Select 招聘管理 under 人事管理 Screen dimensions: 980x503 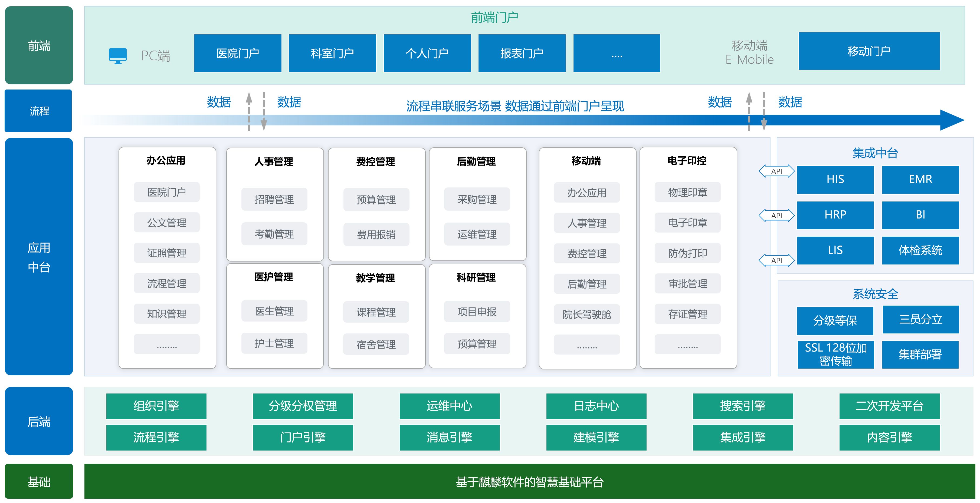pyautogui.click(x=274, y=199)
